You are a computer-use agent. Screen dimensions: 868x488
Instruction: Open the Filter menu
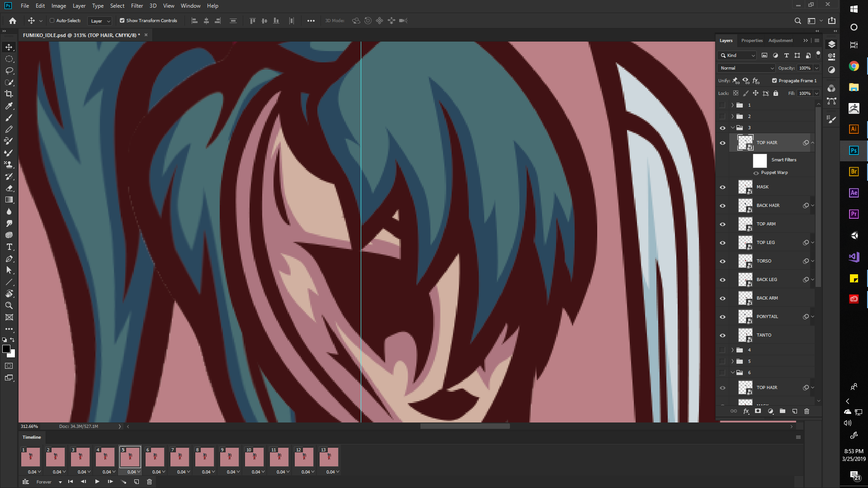tap(137, 6)
